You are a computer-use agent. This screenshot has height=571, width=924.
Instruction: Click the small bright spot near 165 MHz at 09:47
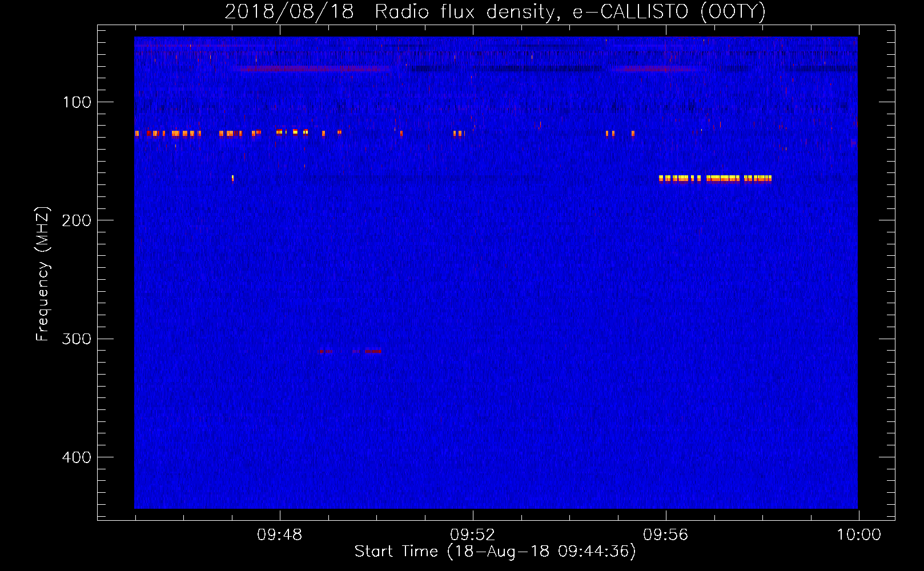[x=232, y=178]
